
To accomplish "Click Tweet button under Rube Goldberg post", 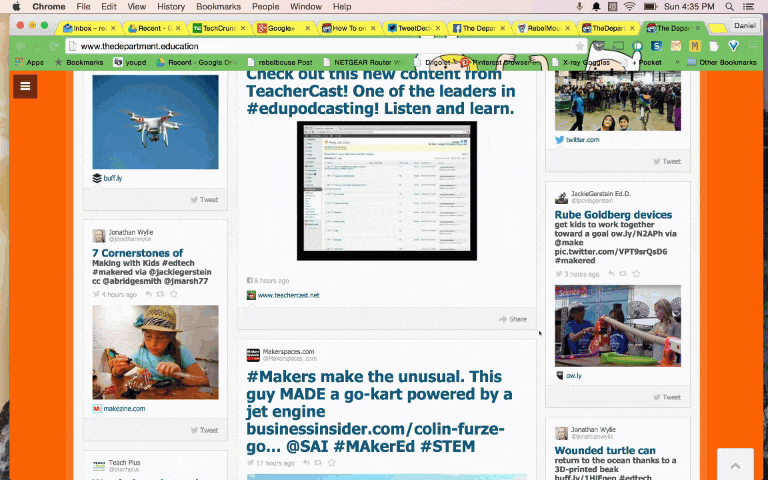I will pyautogui.click(x=667, y=397).
